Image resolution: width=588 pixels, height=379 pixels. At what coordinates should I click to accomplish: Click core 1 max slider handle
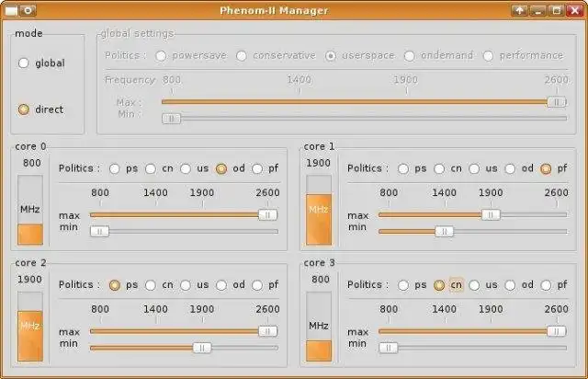coord(491,215)
